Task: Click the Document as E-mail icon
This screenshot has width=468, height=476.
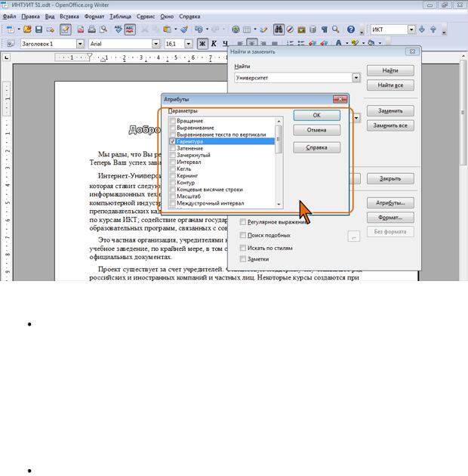Action: [x=51, y=29]
